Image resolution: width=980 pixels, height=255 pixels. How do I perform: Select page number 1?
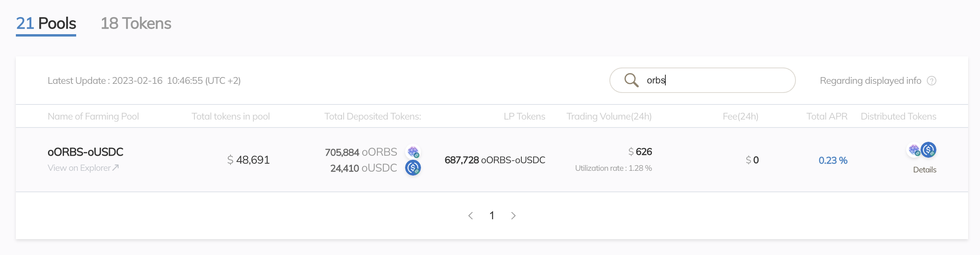(x=492, y=216)
